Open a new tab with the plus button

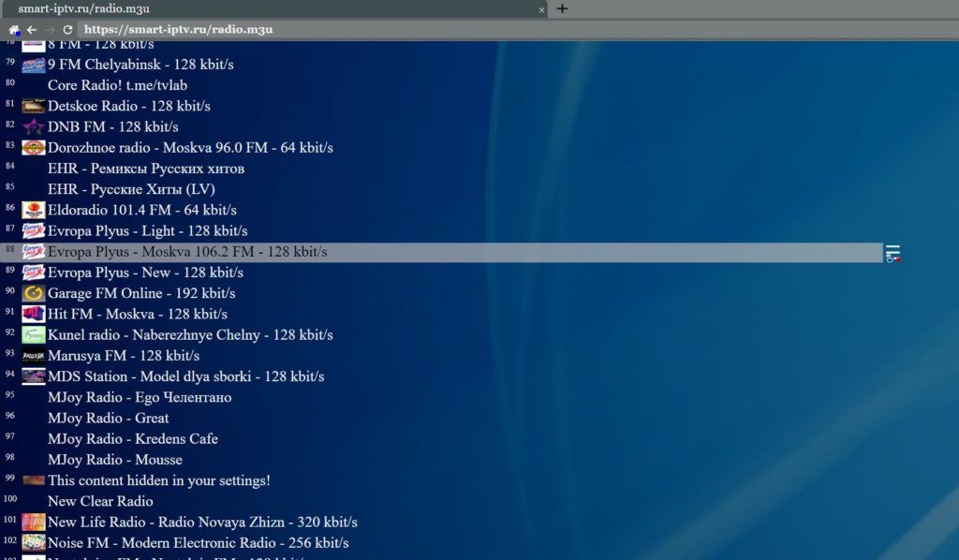pos(562,8)
